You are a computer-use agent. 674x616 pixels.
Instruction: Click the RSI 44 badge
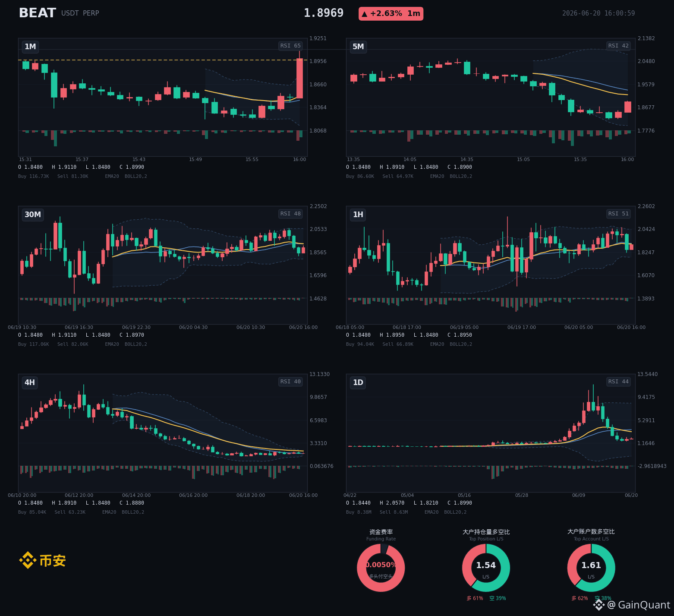click(618, 382)
